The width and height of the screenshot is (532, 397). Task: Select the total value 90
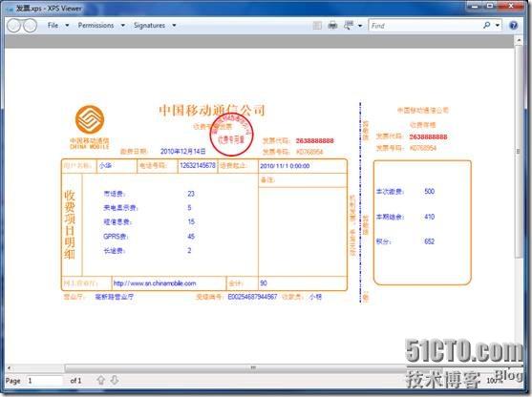click(264, 283)
